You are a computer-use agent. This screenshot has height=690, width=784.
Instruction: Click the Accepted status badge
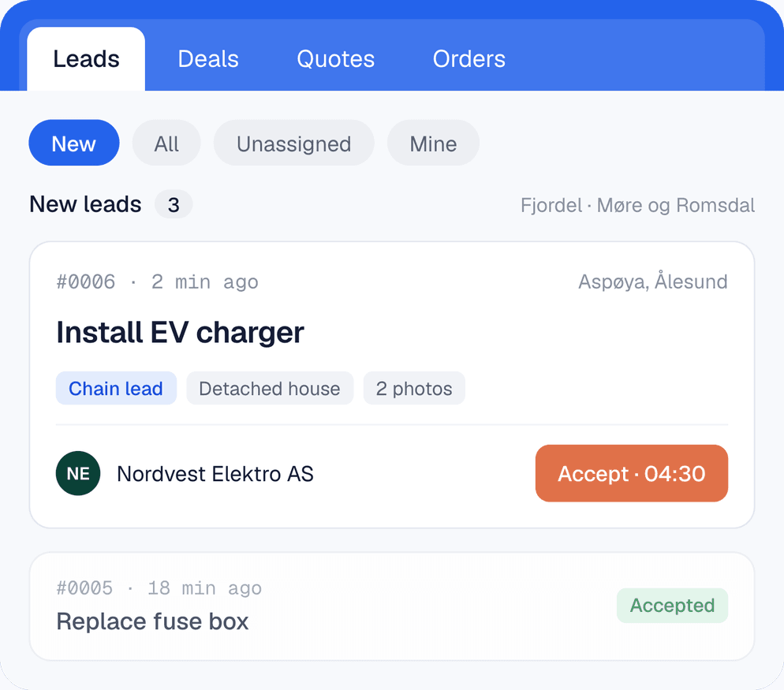pos(672,606)
